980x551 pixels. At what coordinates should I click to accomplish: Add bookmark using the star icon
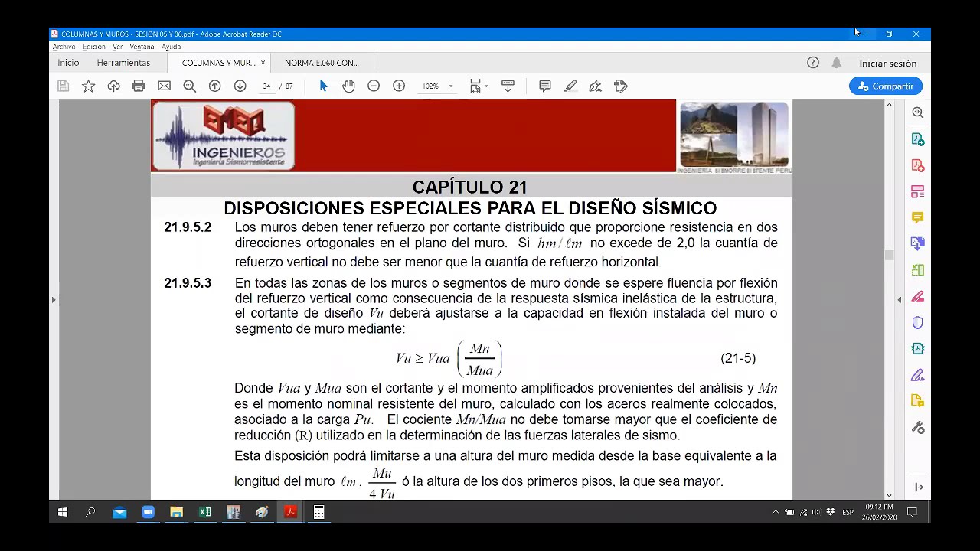(89, 86)
